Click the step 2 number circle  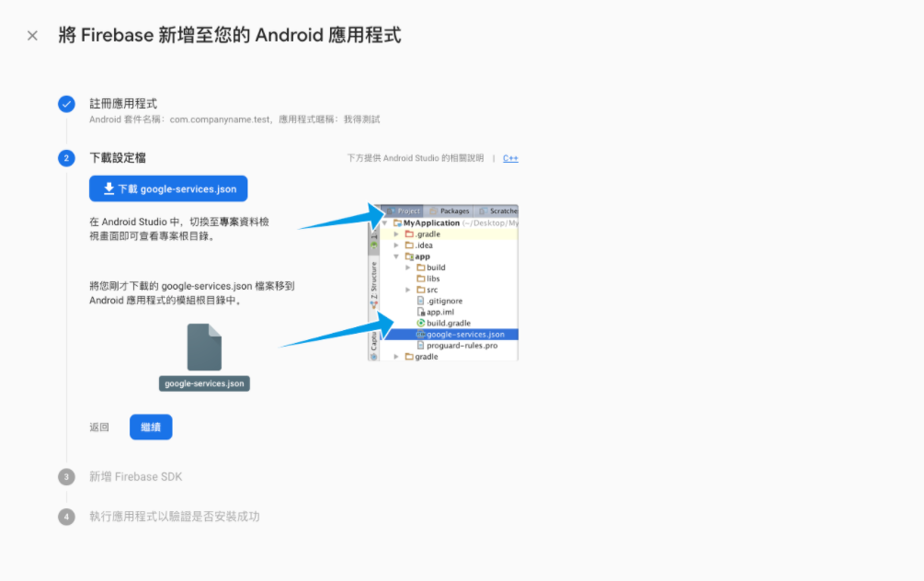tap(66, 158)
